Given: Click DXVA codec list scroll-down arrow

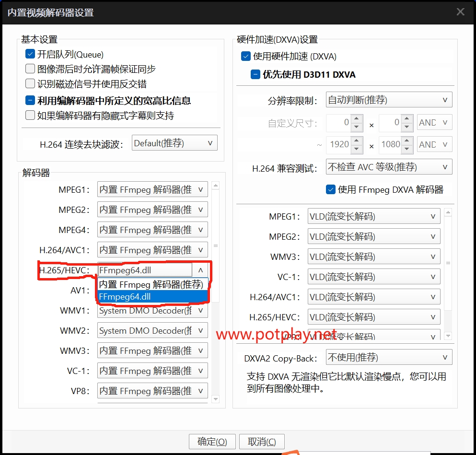Looking at the screenshot, I should pos(448,336).
